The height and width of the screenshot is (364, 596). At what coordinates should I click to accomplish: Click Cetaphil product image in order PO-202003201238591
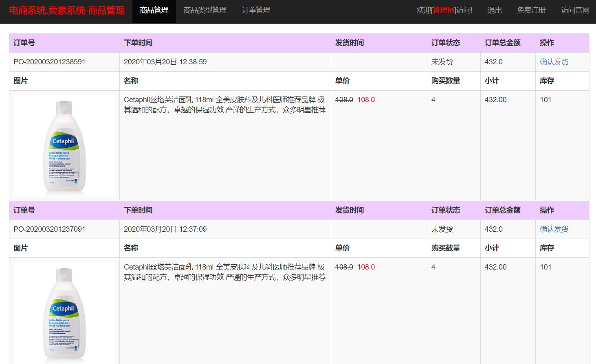click(x=64, y=146)
